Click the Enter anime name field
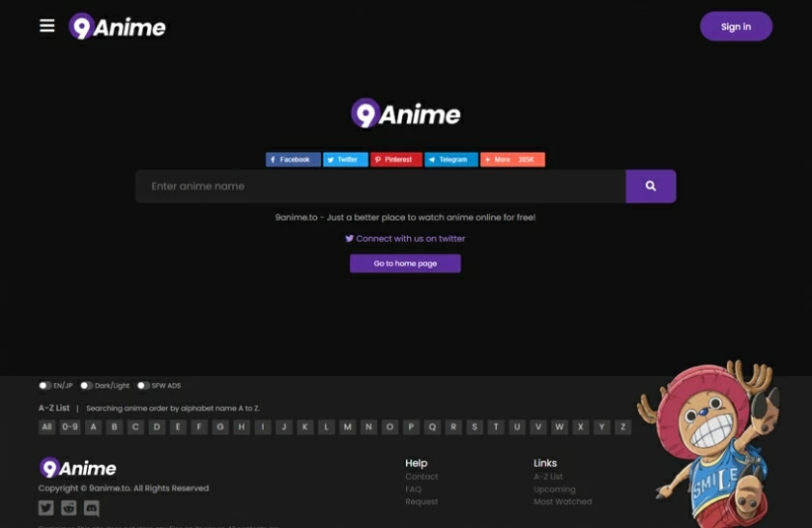 [x=381, y=186]
